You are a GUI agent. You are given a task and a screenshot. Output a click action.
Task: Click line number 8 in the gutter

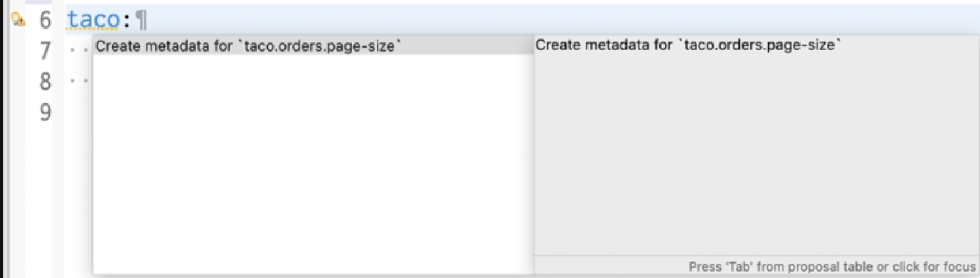[45, 81]
